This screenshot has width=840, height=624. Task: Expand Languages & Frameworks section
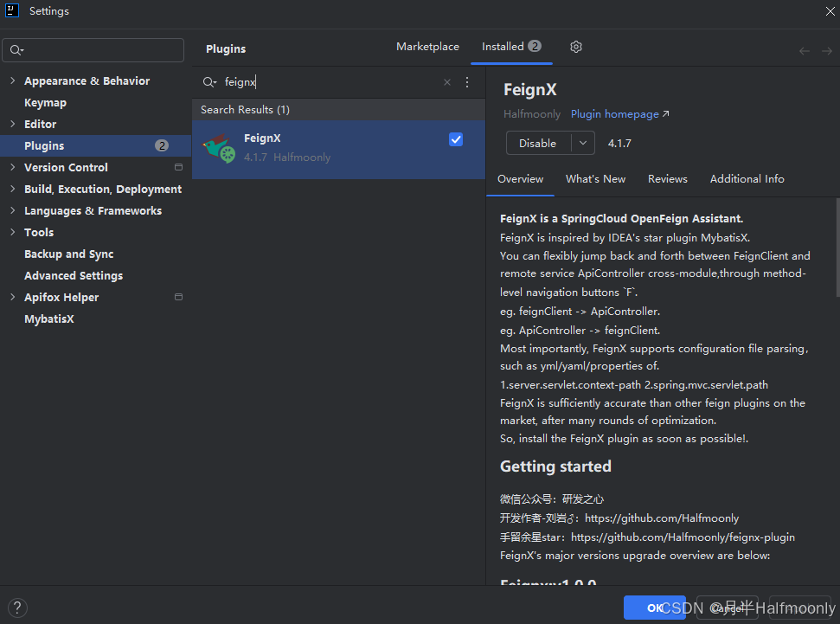pos(12,210)
